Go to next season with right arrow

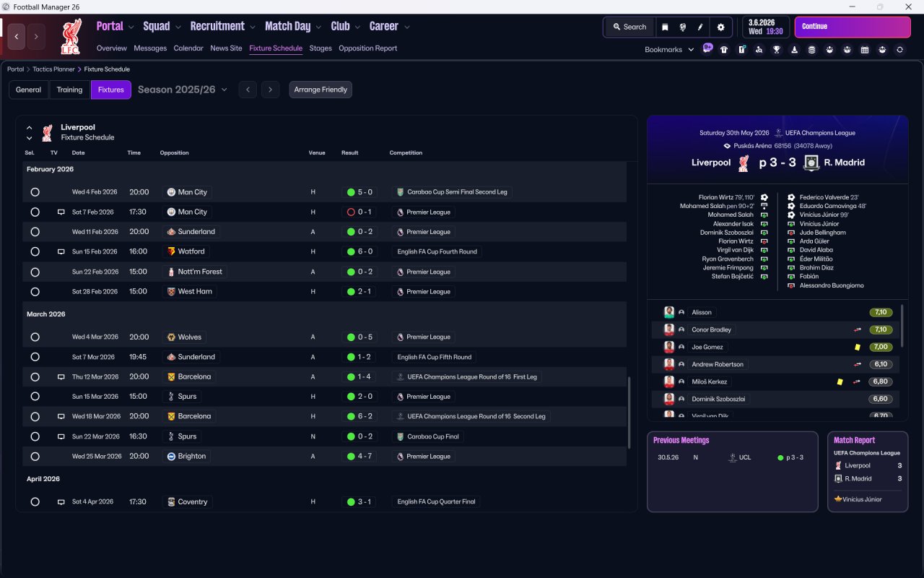click(x=270, y=90)
